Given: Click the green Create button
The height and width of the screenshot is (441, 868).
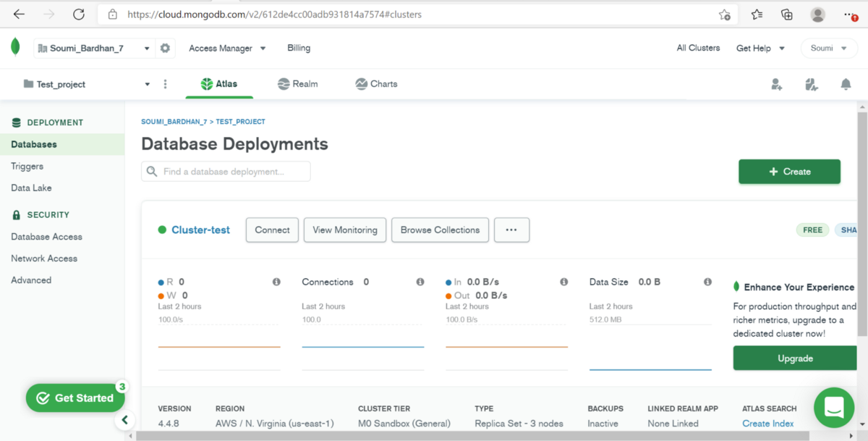Looking at the screenshot, I should point(789,172).
